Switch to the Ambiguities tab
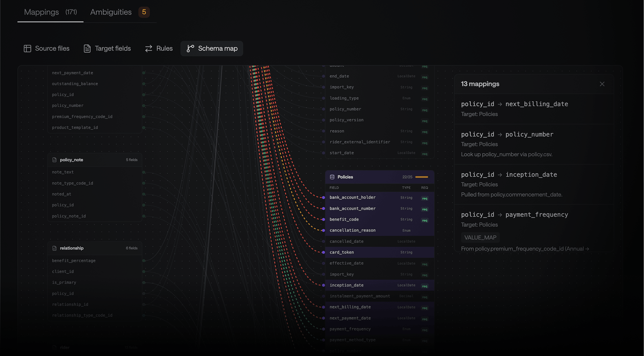The image size is (644, 356). (120, 12)
